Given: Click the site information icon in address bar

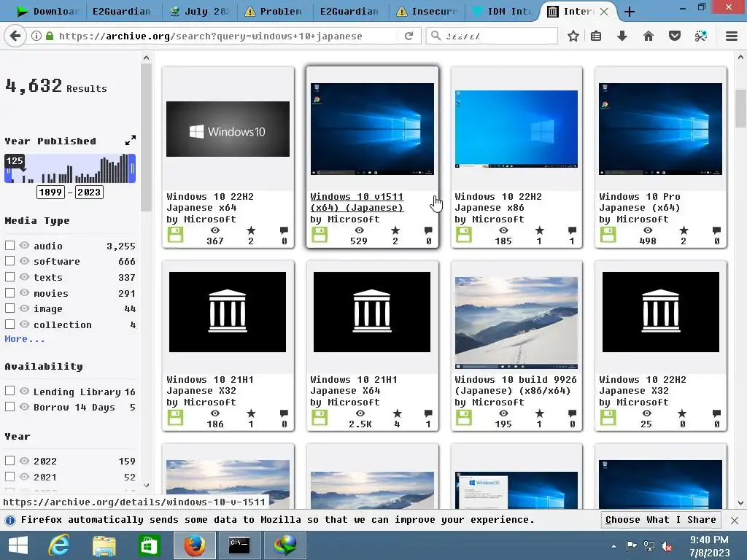Looking at the screenshot, I should [x=36, y=36].
